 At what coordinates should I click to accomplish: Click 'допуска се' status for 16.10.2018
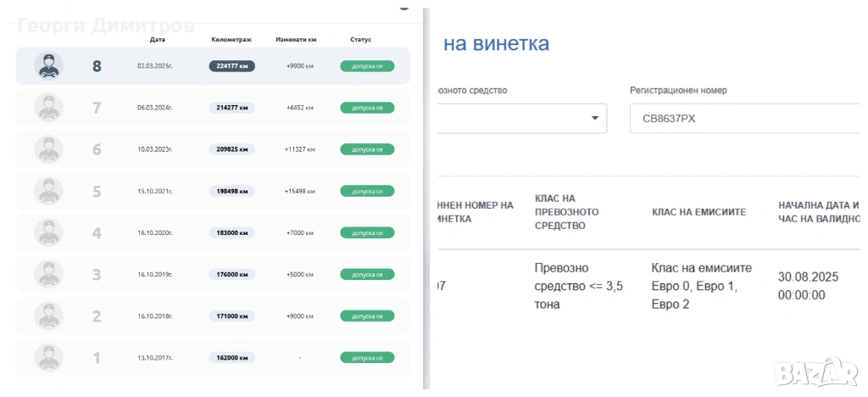click(x=367, y=316)
